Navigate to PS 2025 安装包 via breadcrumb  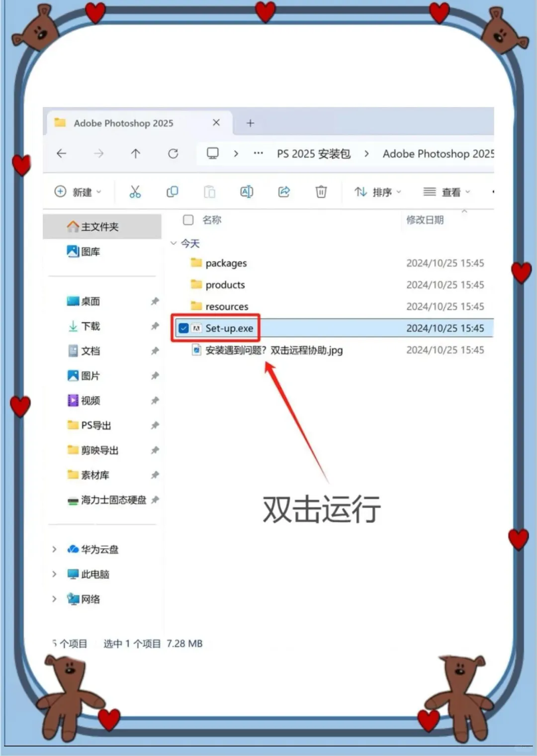(x=313, y=153)
